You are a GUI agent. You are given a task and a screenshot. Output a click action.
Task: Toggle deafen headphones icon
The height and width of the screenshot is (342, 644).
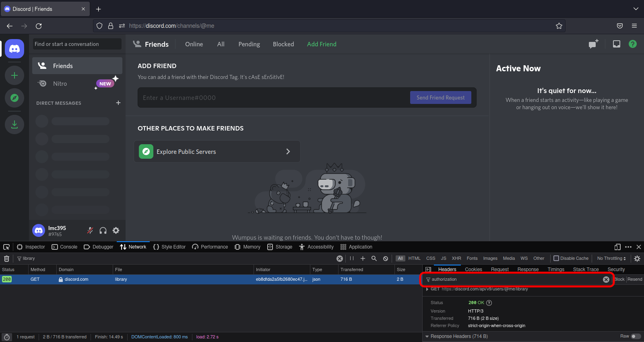pyautogui.click(x=103, y=230)
